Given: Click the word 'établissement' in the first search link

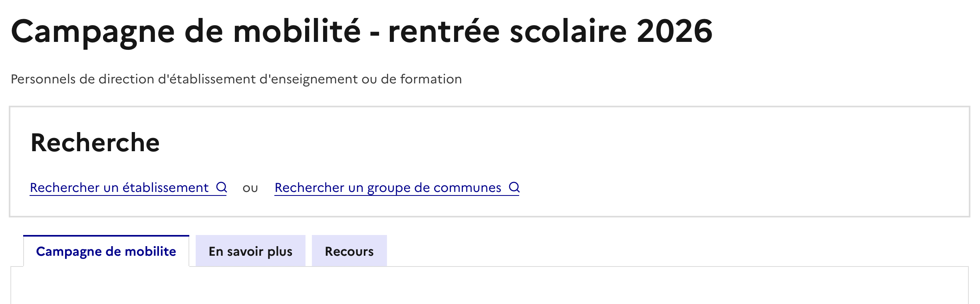Looking at the screenshot, I should 165,188.
